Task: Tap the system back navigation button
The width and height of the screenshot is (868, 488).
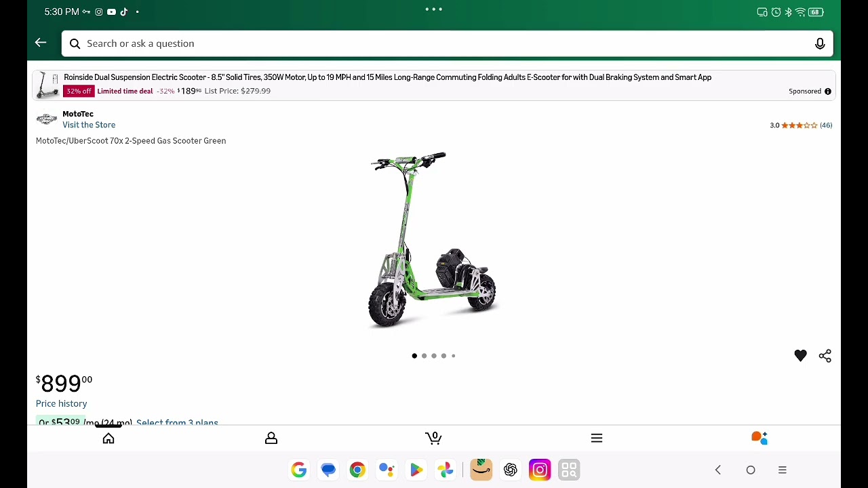Action: pos(718,470)
